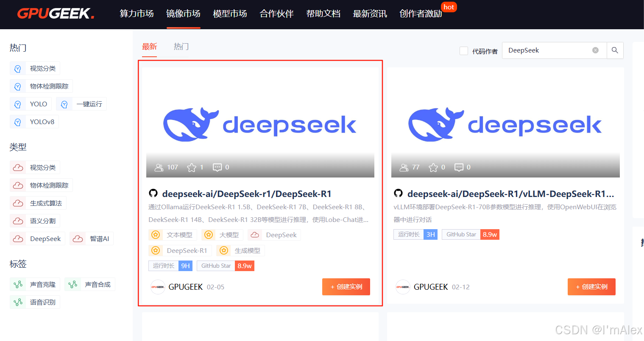Select the YOLO hot tag
The image size is (644, 341).
pos(31,104)
